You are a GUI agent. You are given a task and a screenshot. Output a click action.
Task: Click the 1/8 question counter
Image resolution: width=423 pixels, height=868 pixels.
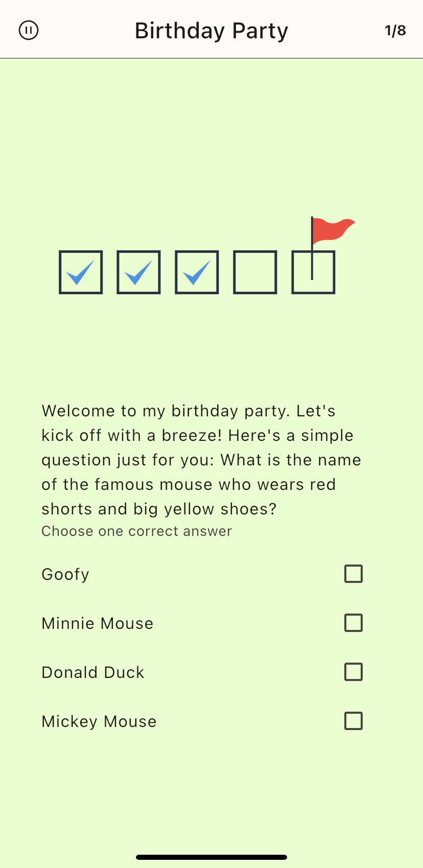(x=395, y=31)
